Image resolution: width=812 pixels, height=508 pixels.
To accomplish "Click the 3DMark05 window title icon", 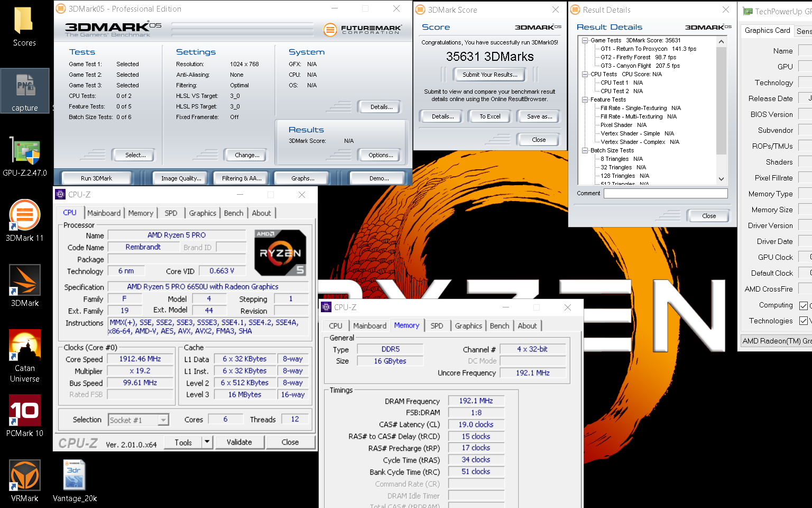I will click(x=61, y=8).
